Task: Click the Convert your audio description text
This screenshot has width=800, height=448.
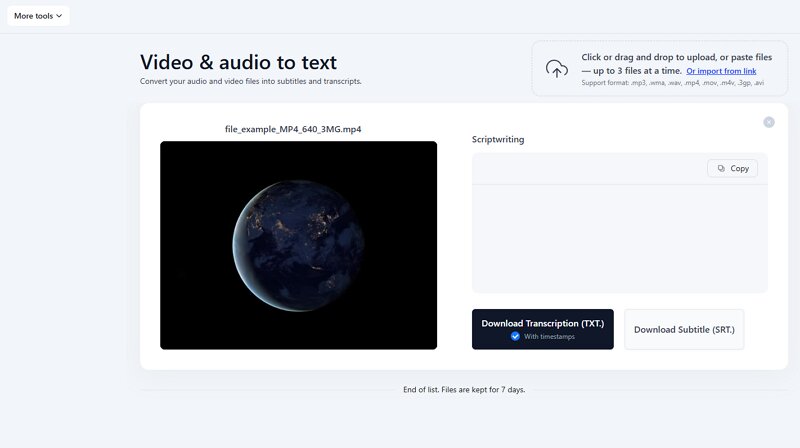Action: [x=250, y=81]
